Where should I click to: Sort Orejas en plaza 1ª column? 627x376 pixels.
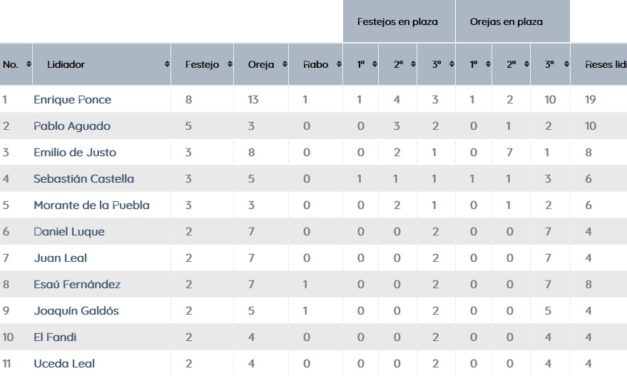pos(488,64)
